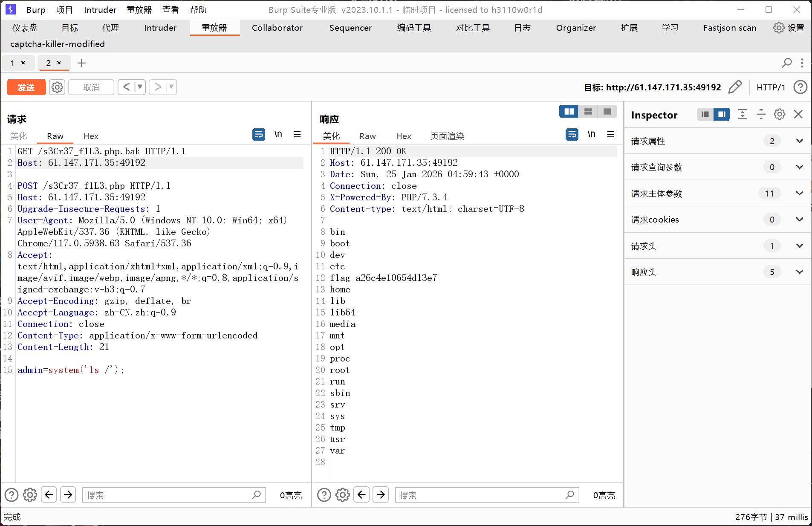This screenshot has height=526, width=812.
Task: Open the 帮助 menu
Action: point(198,10)
